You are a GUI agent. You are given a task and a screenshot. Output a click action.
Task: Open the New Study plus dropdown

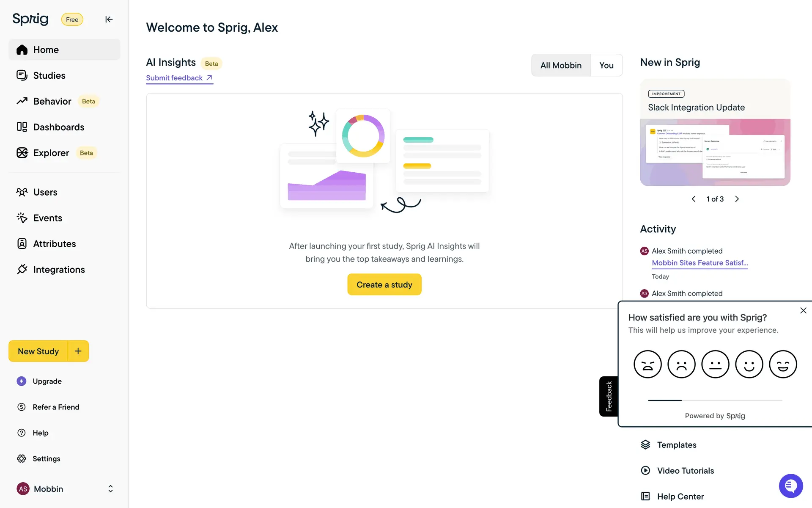(x=78, y=351)
